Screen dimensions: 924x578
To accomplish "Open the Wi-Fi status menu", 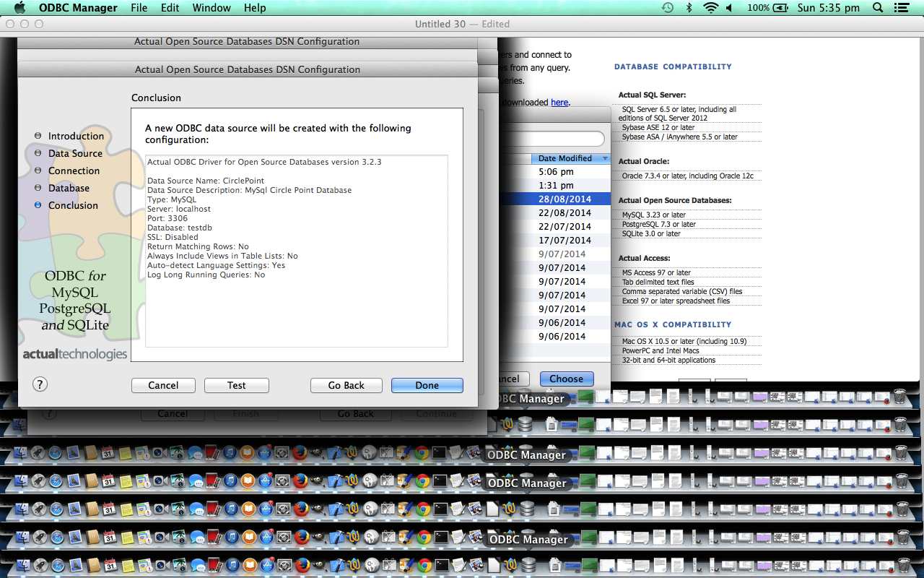I will point(711,8).
